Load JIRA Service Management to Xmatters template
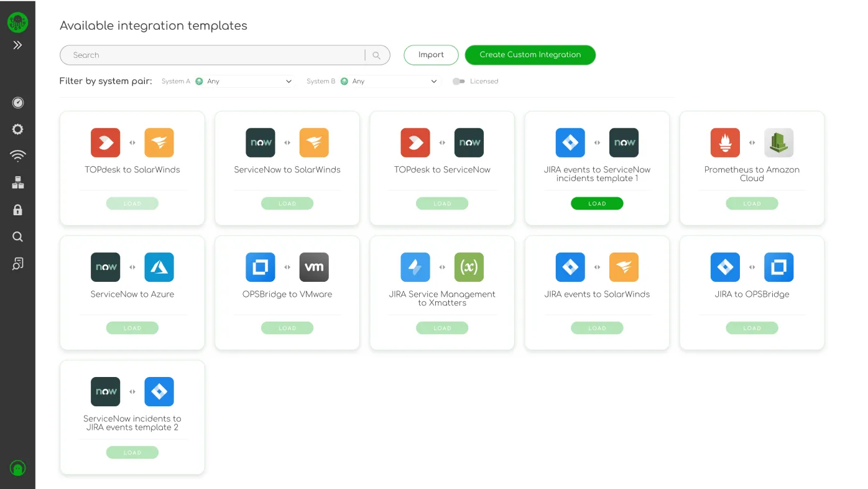Image resolution: width=868 pixels, height=489 pixels. 442,328
